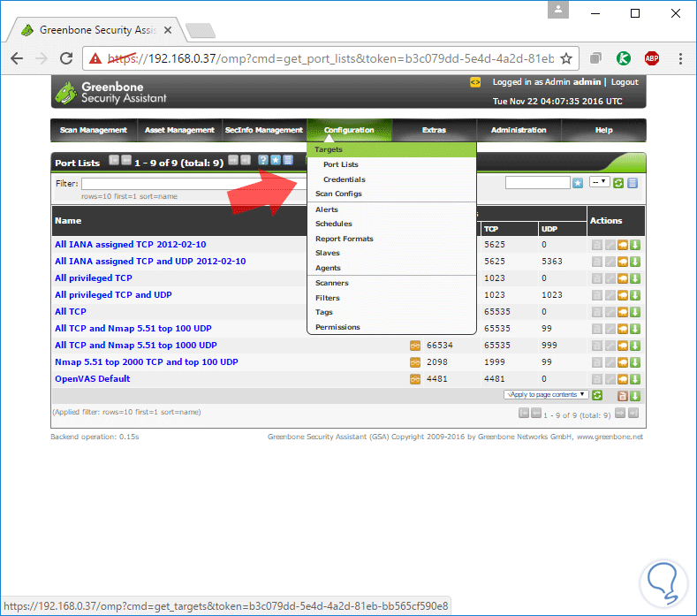Image resolution: width=697 pixels, height=616 pixels.
Task: Move page contents to trashcan in bottom bar
Action: click(x=622, y=396)
